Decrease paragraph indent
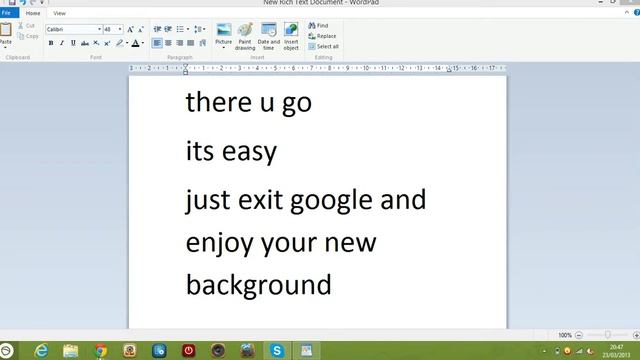Viewport: 640px width, 360px height. [x=157, y=29]
